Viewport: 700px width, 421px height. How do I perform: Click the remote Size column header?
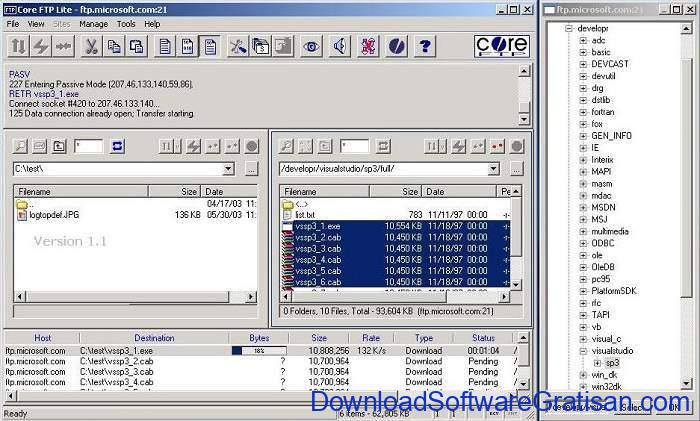394,192
